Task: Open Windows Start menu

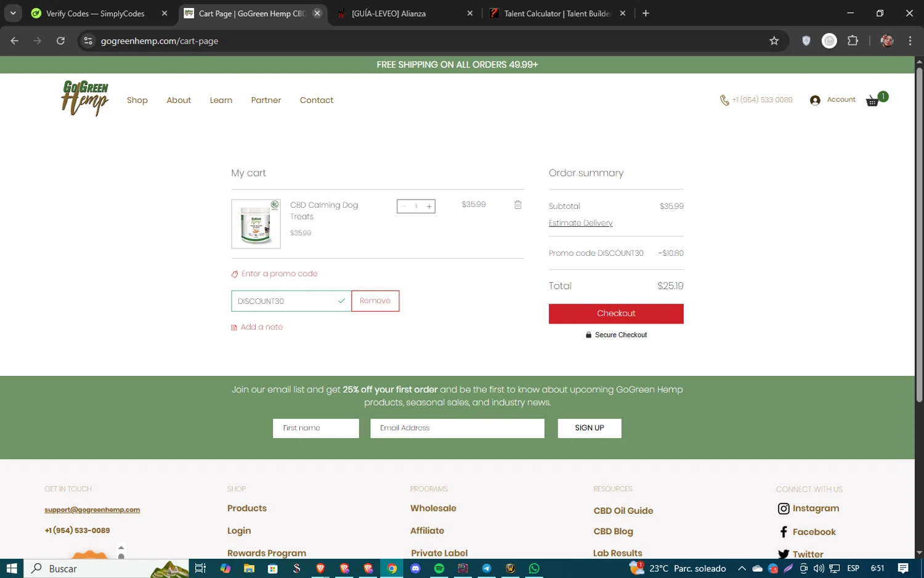Action: [x=11, y=568]
